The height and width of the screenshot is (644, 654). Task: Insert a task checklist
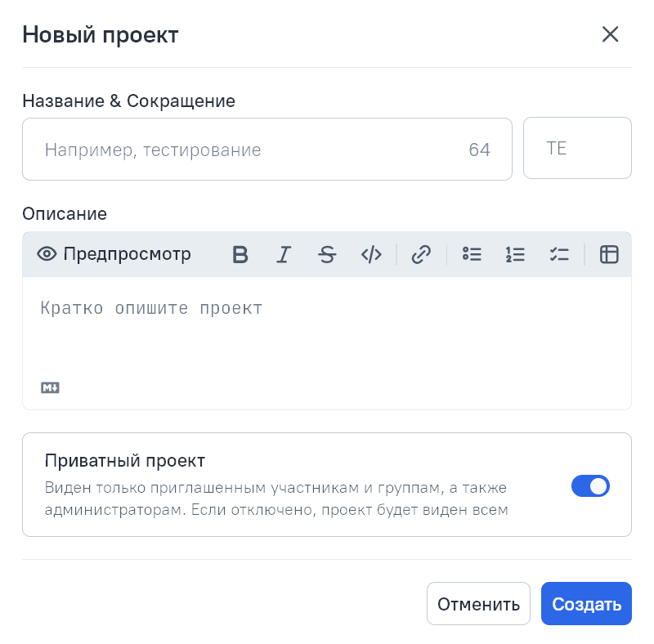(x=559, y=255)
